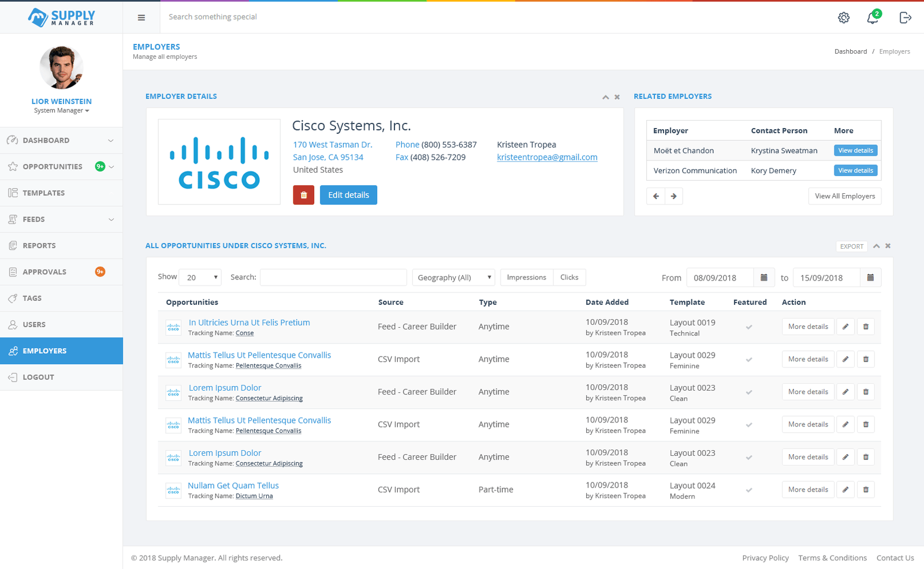Toggle featured check for first Lorem Ipsum Dolor

click(749, 392)
